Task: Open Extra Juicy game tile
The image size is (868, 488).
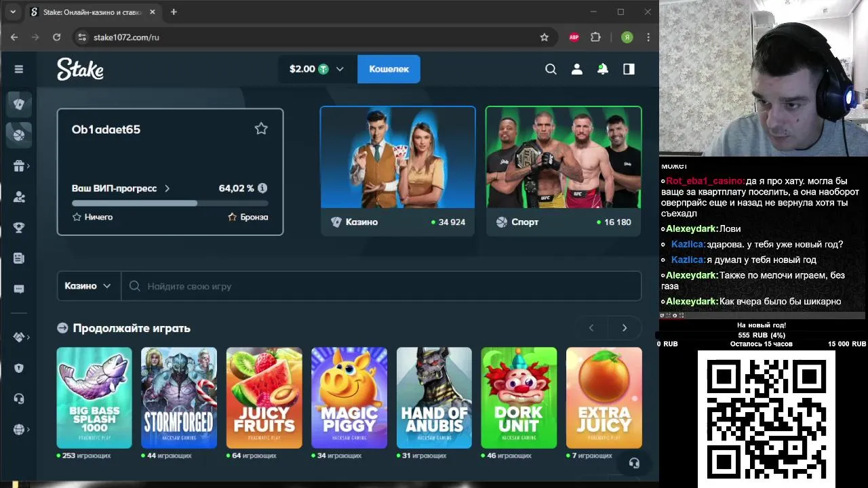Action: pyautogui.click(x=604, y=398)
